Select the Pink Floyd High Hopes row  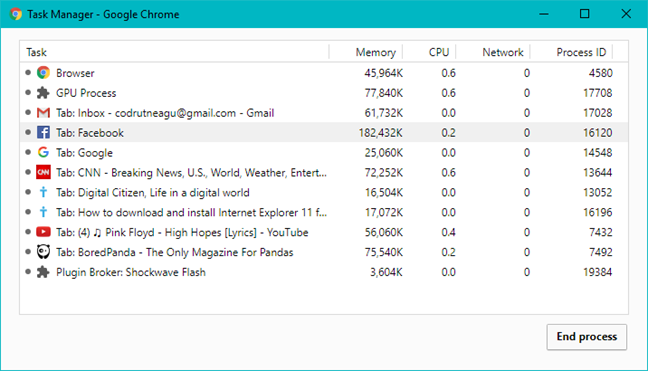point(324,232)
